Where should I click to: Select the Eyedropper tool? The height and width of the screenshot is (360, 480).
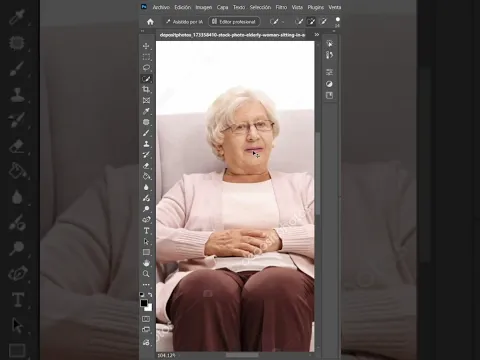(x=146, y=111)
